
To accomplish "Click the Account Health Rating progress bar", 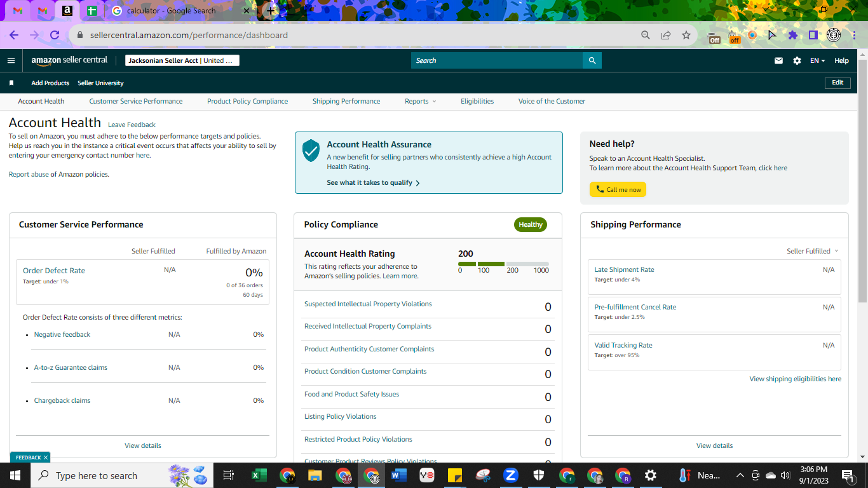I will [503, 264].
